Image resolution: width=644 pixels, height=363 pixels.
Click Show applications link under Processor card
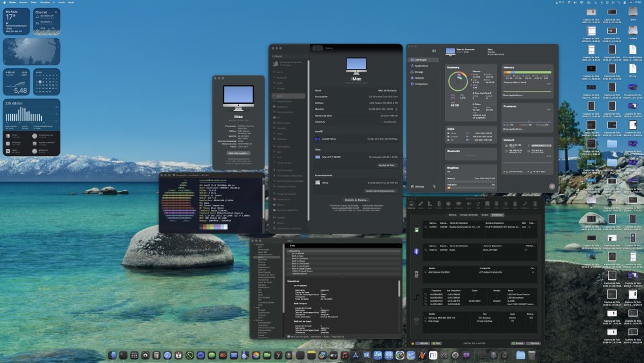513,130
